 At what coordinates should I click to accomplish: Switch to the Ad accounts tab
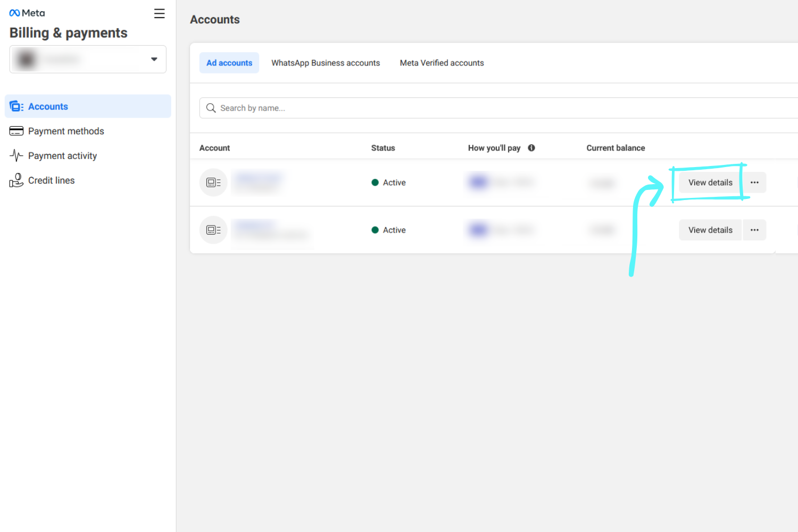pos(229,63)
